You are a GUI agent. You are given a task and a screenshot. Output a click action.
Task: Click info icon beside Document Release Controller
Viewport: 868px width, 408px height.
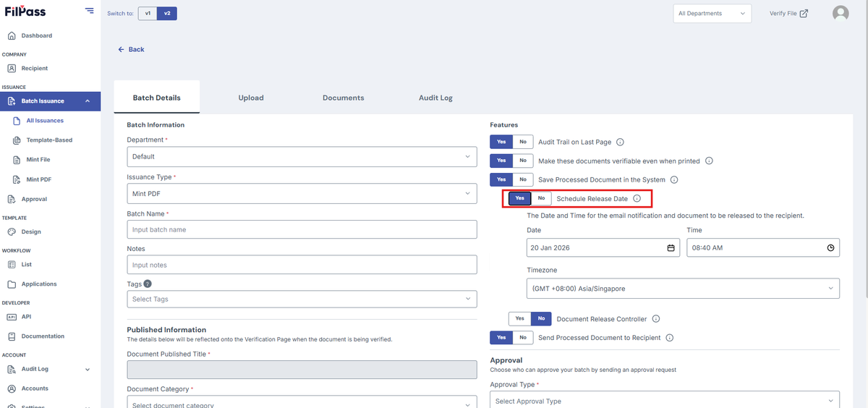[x=655, y=319]
